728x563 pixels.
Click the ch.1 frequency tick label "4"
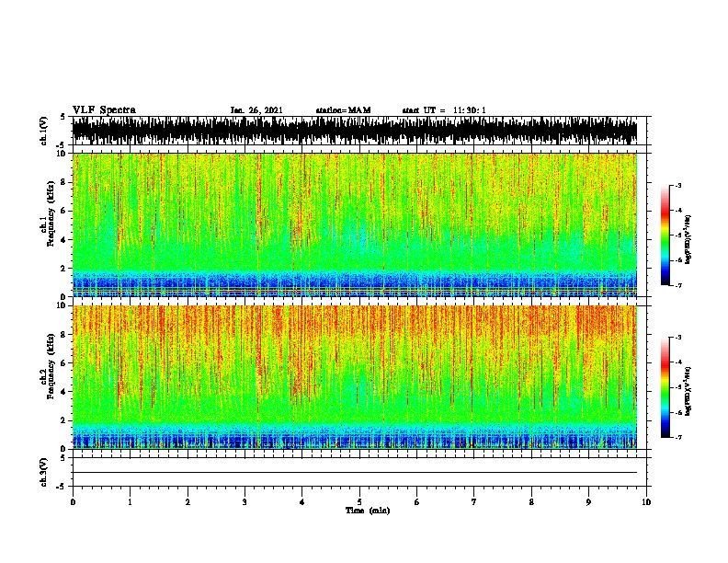pos(63,240)
